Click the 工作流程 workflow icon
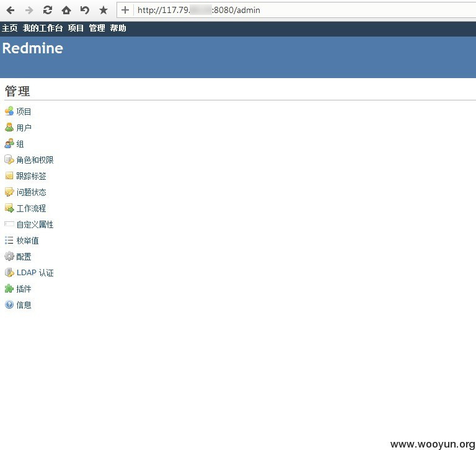The width and height of the screenshot is (476, 450). (x=9, y=208)
